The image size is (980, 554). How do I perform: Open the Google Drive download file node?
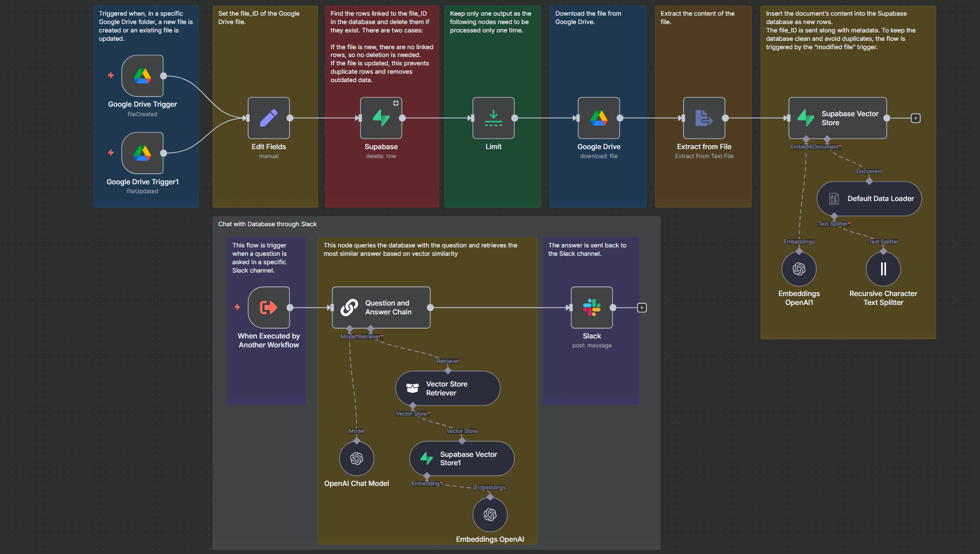[x=599, y=118]
